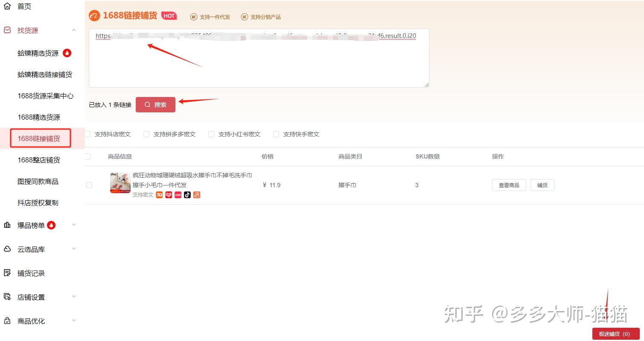This screenshot has height=341, width=644.
Task: Click the 爆品榜单 chart icon
Action: coord(6,225)
